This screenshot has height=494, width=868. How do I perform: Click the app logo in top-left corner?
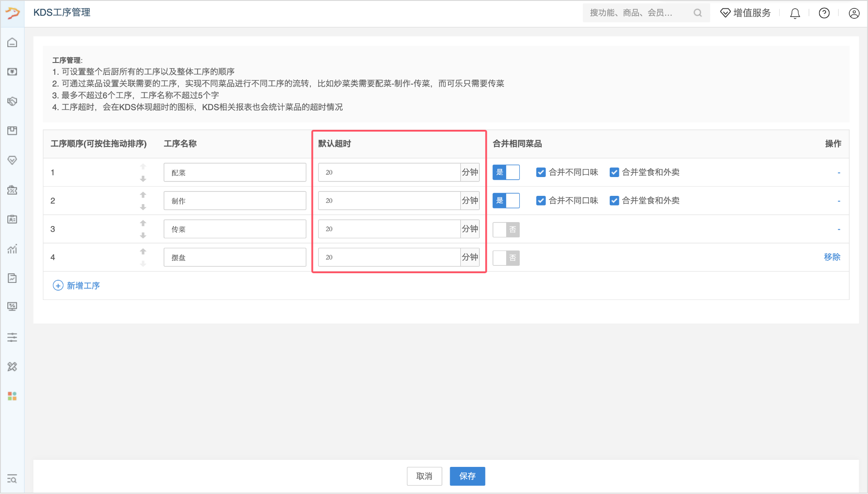(12, 13)
